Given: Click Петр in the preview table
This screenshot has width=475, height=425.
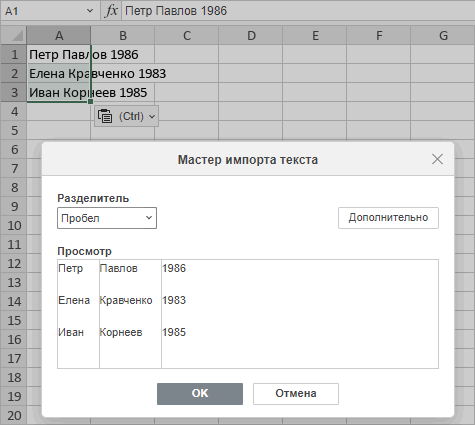Looking at the screenshot, I should tap(70, 268).
